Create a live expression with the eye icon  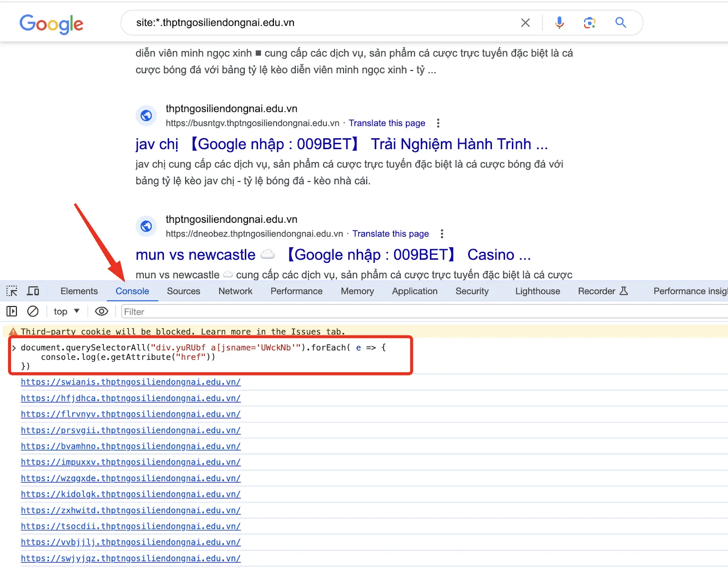point(101,312)
